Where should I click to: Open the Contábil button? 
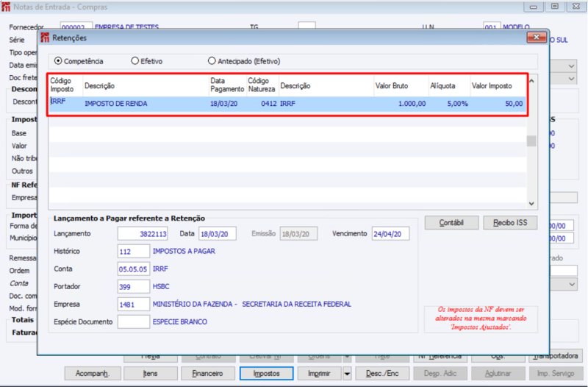point(451,223)
